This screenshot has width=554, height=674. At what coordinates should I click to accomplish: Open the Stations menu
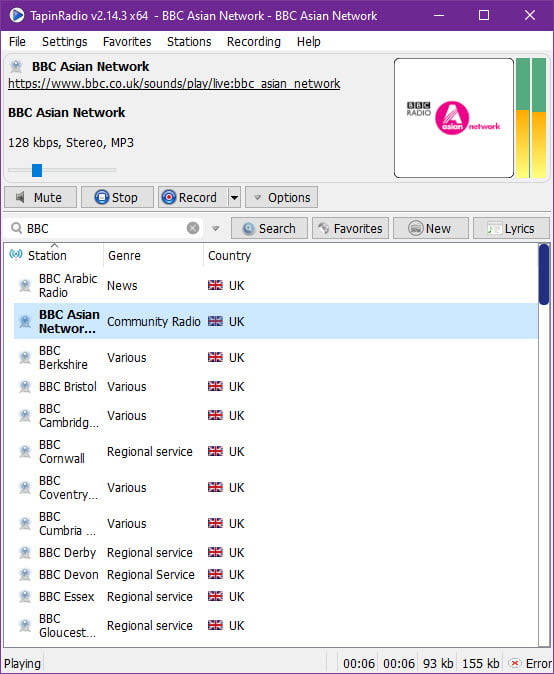point(189,42)
